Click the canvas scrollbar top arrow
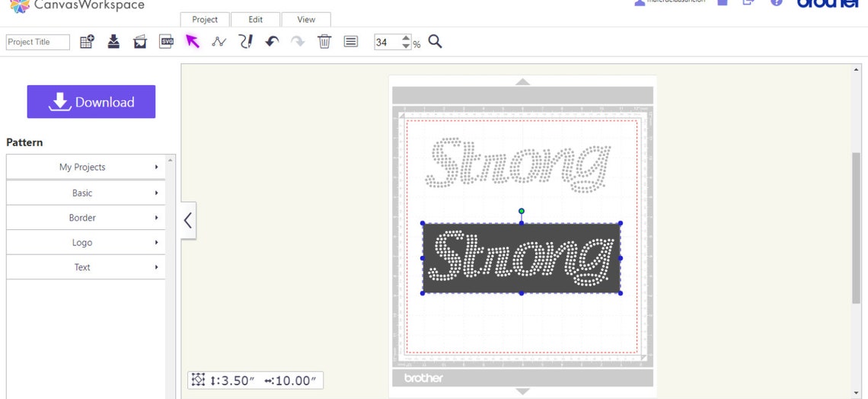The height and width of the screenshot is (399, 868). click(857, 70)
